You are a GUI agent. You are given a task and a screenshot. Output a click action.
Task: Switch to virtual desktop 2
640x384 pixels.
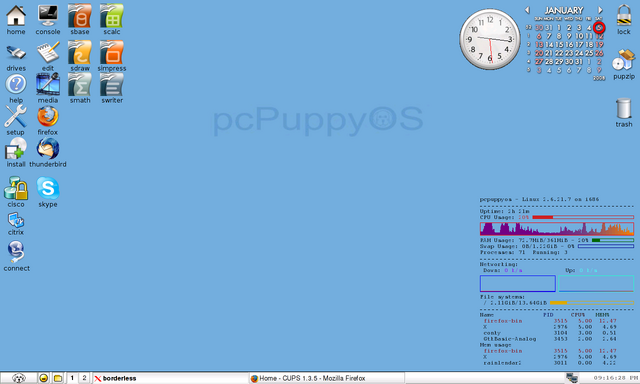(x=84, y=378)
